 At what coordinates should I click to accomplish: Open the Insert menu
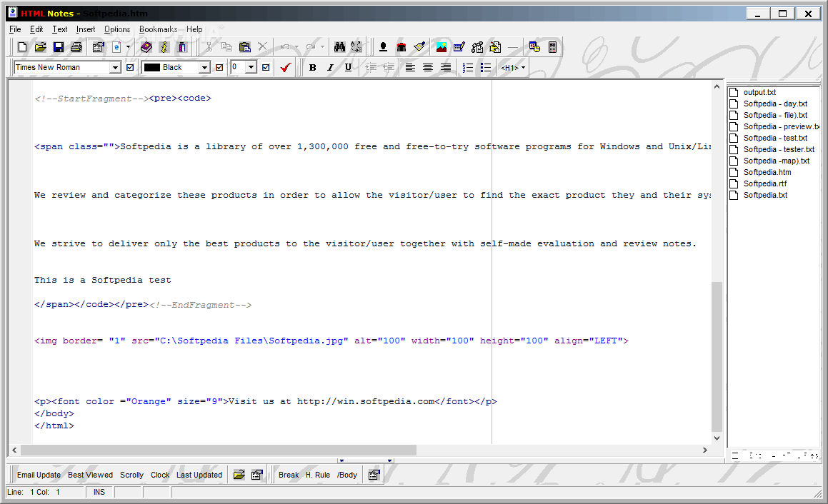[x=86, y=29]
